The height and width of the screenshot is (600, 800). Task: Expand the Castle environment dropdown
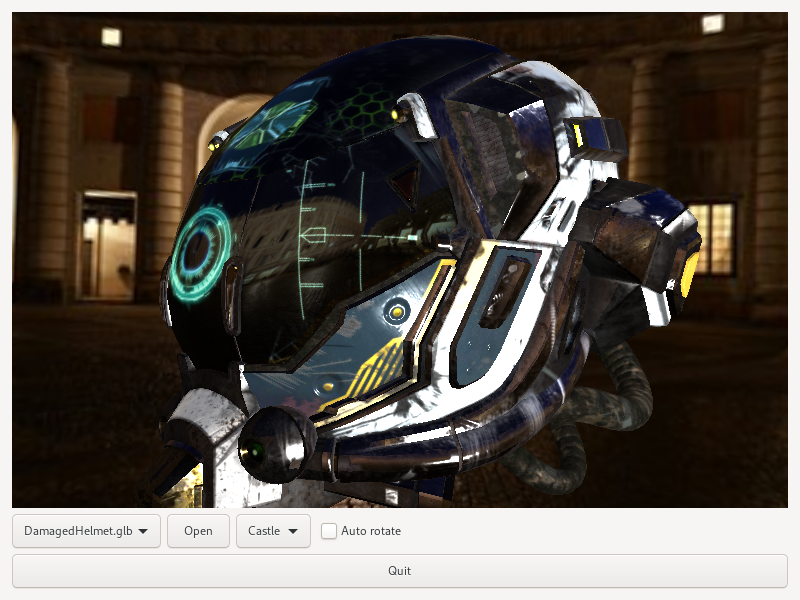click(273, 531)
